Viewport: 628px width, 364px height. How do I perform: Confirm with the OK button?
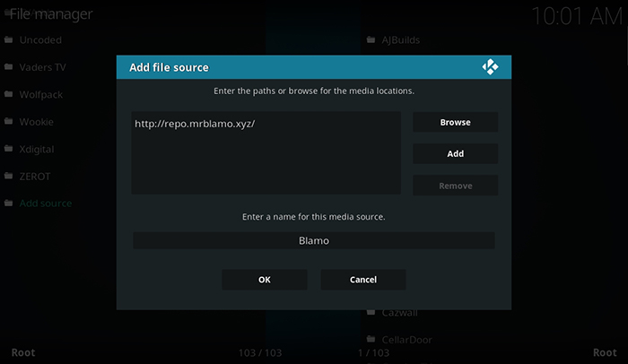click(265, 280)
